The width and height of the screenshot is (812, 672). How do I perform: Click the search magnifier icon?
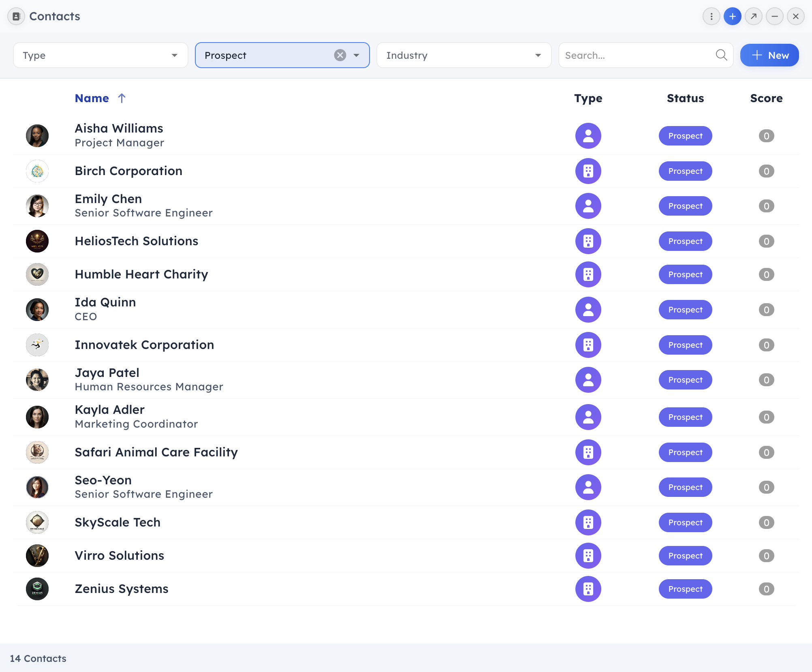[721, 55]
